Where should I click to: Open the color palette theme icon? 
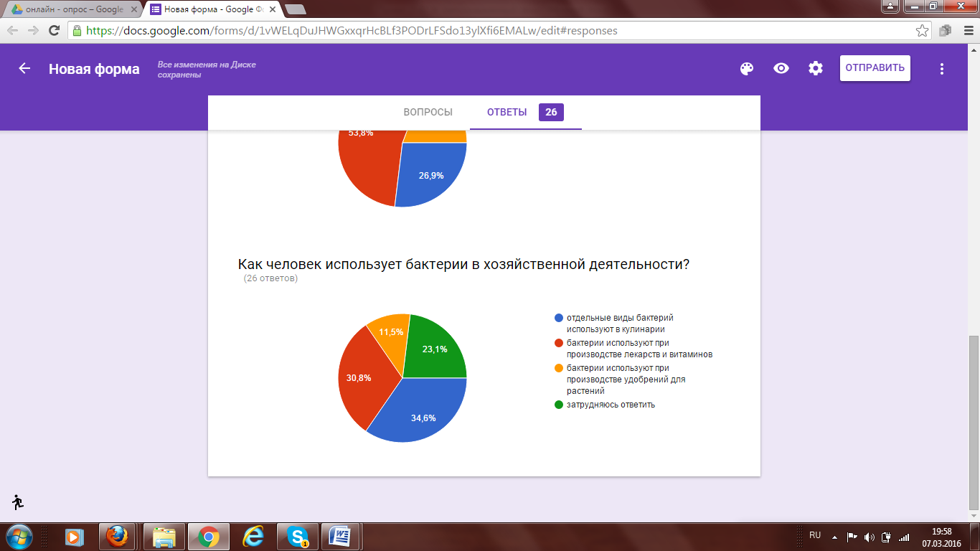747,69
